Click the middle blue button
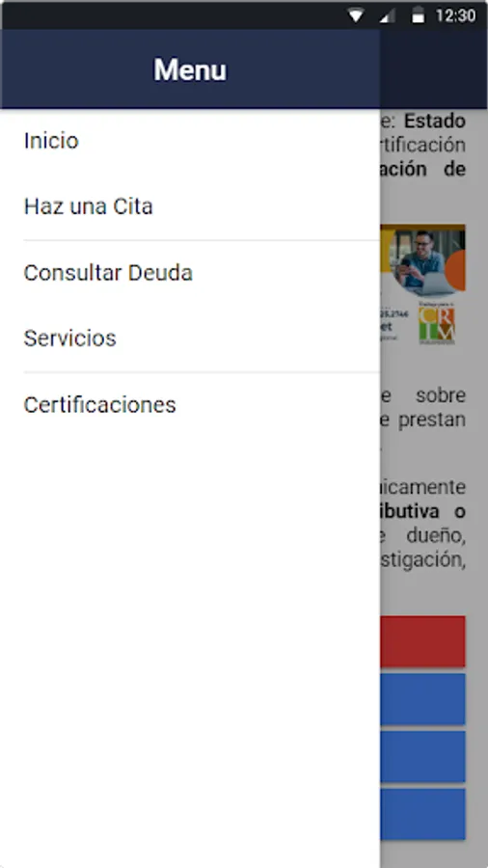The image size is (488, 868). pos(422,756)
